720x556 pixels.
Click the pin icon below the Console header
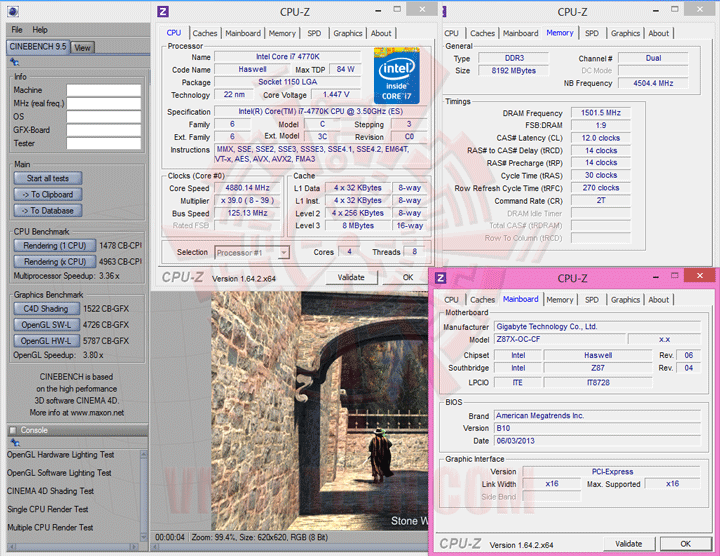[15, 444]
